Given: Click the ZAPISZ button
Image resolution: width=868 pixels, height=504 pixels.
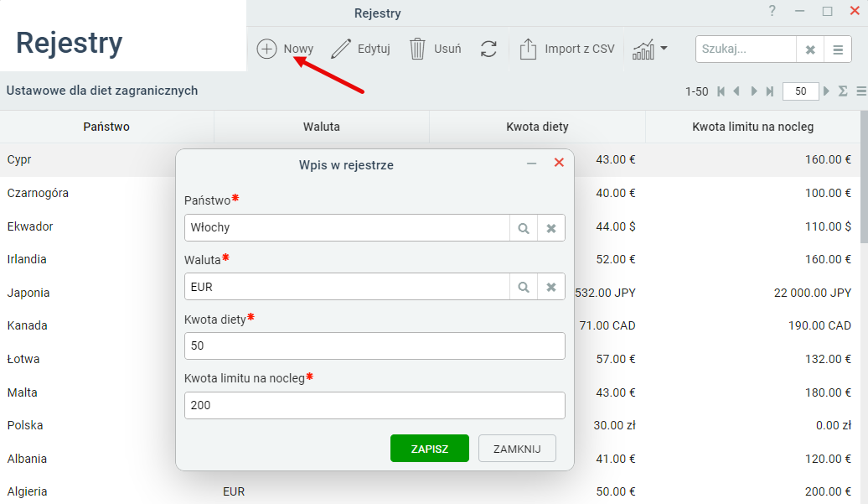Looking at the screenshot, I should click(x=430, y=449).
